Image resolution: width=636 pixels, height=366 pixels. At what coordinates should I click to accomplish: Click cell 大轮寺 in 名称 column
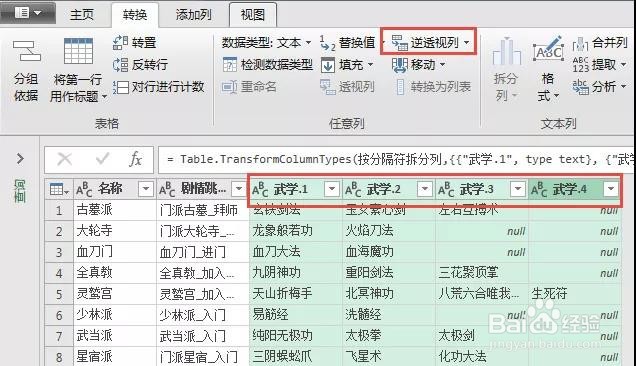115,231
